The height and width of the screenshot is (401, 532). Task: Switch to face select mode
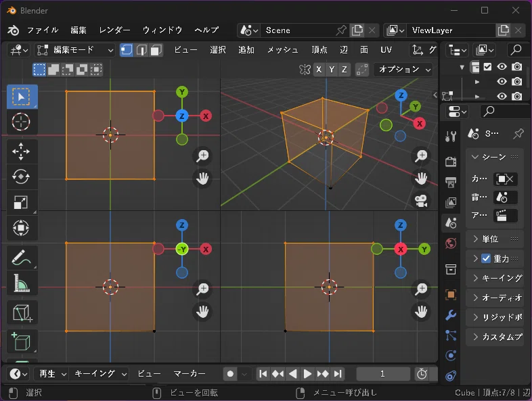pyautogui.click(x=156, y=50)
